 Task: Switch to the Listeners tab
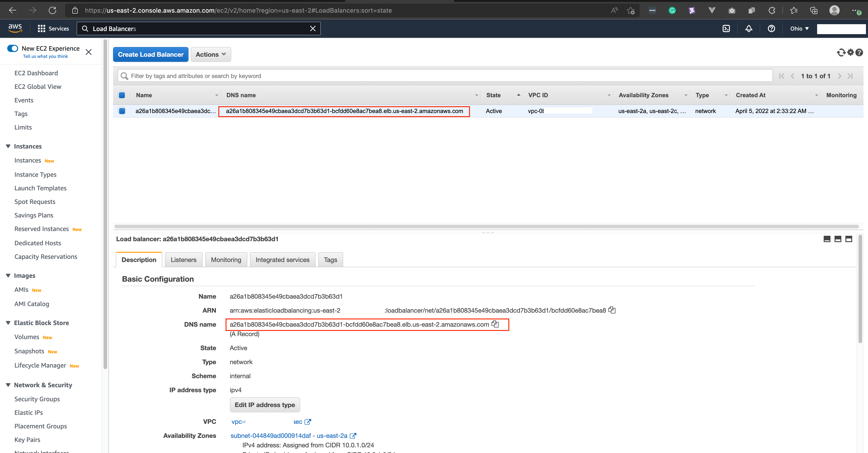184,260
